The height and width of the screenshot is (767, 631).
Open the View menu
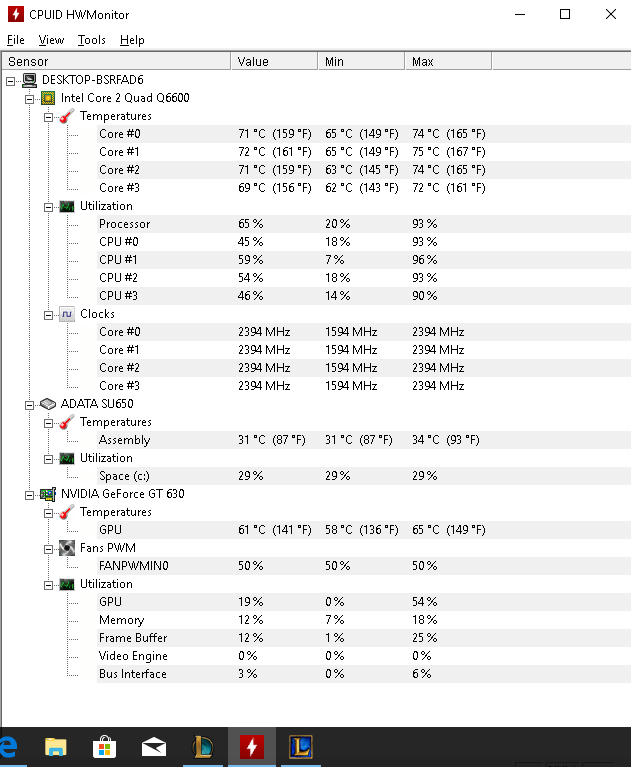point(51,40)
